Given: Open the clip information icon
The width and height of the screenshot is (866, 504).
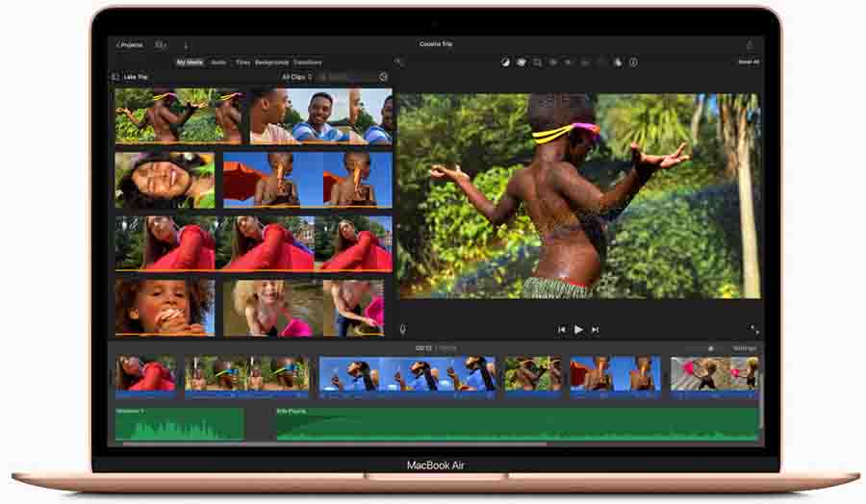Looking at the screenshot, I should [x=633, y=63].
